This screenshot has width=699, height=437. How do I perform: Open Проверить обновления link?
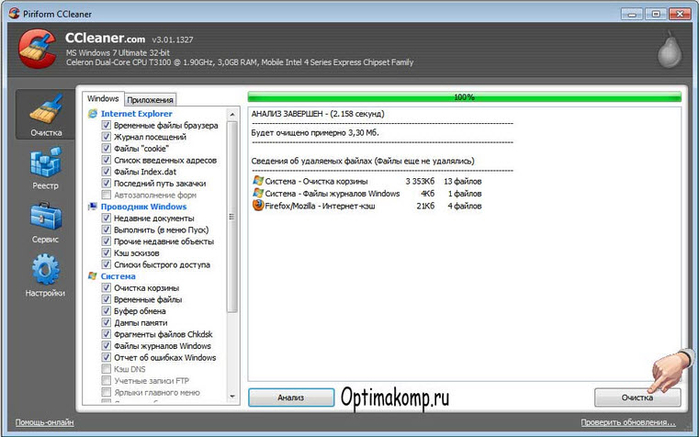628,422
